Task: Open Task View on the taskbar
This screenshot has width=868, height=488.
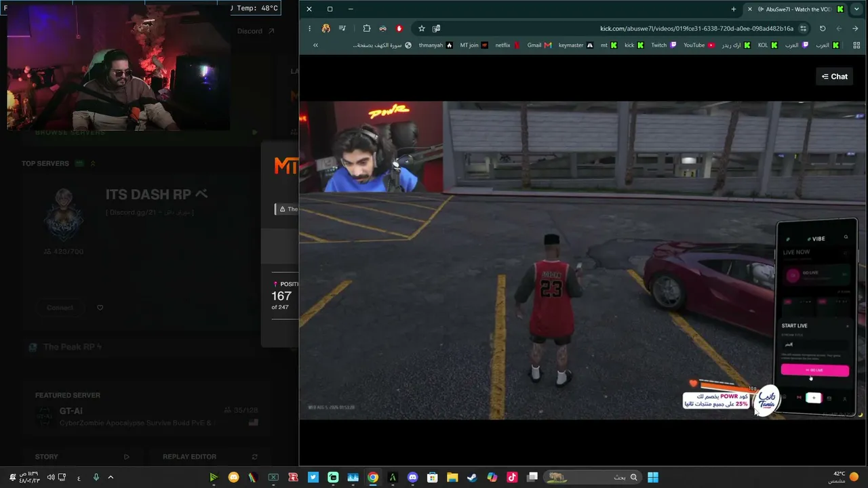Action: [532, 477]
